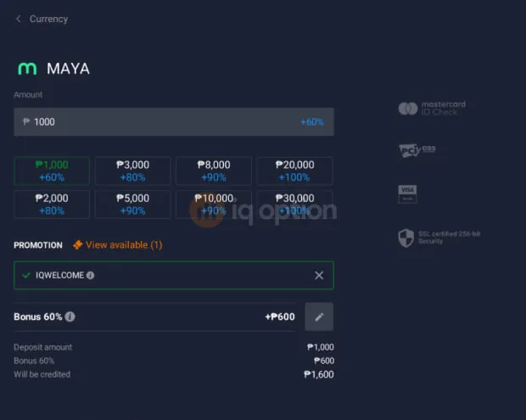
Task: Select the ₱30,000 +100% preset amount
Action: coord(294,204)
